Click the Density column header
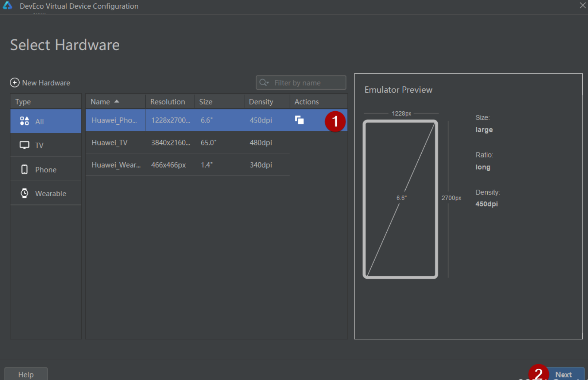Viewport: 588px width, 380px height. point(267,102)
